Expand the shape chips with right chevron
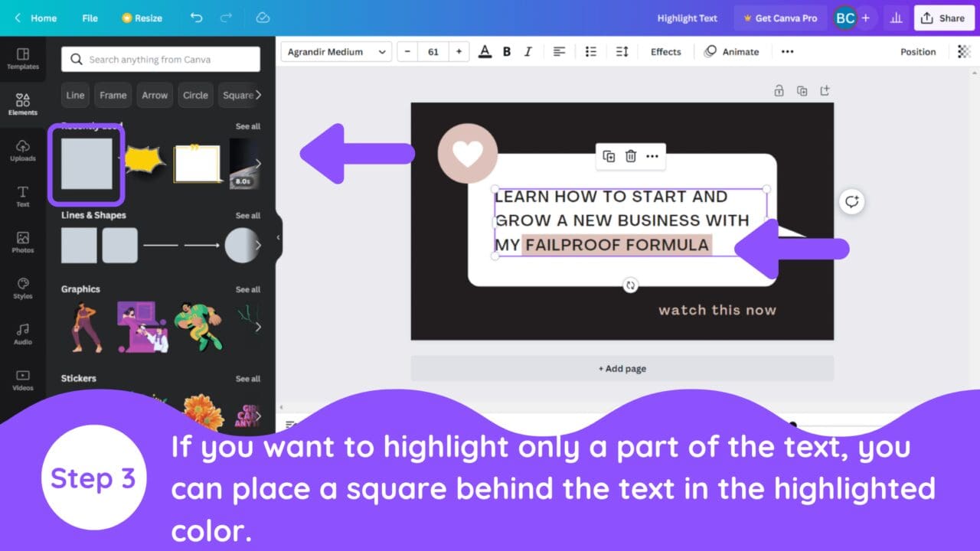Screen dimensions: 980x551 click(x=258, y=95)
